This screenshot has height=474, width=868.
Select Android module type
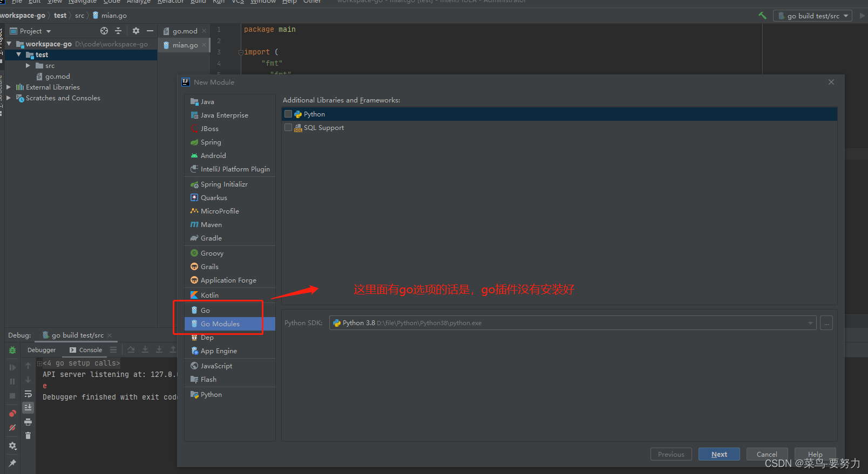pos(230,155)
